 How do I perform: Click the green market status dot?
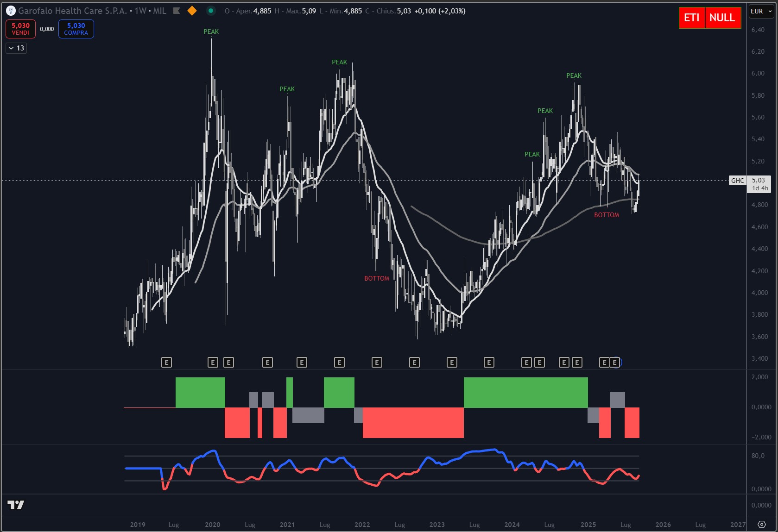click(x=211, y=11)
